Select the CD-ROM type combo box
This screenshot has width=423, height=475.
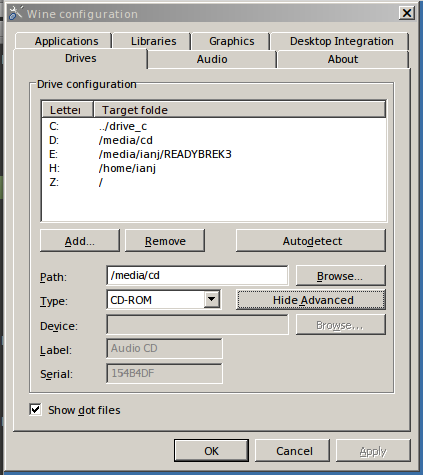163,300
